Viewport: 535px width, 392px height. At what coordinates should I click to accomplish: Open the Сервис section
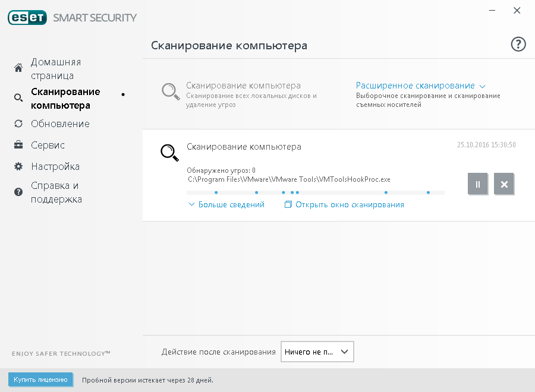pos(48,145)
